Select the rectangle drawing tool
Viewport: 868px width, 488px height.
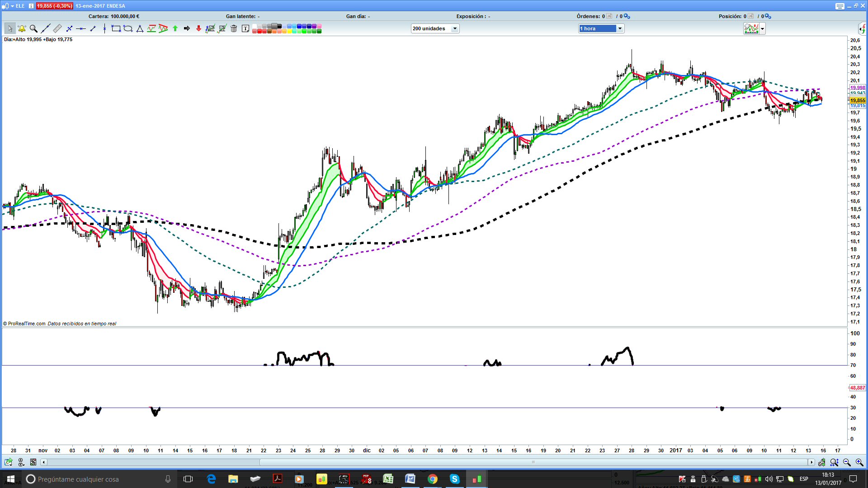tap(116, 28)
